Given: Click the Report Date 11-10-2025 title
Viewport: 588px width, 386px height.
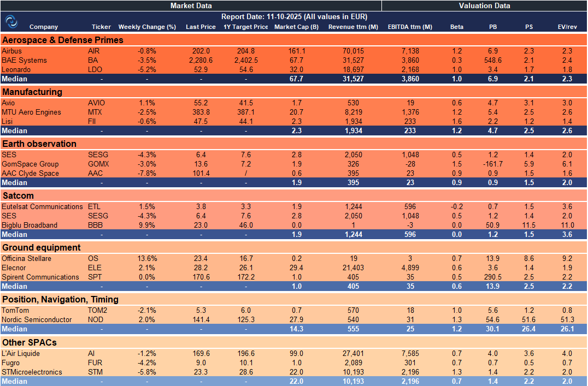Looking at the screenshot, I should [x=294, y=16].
